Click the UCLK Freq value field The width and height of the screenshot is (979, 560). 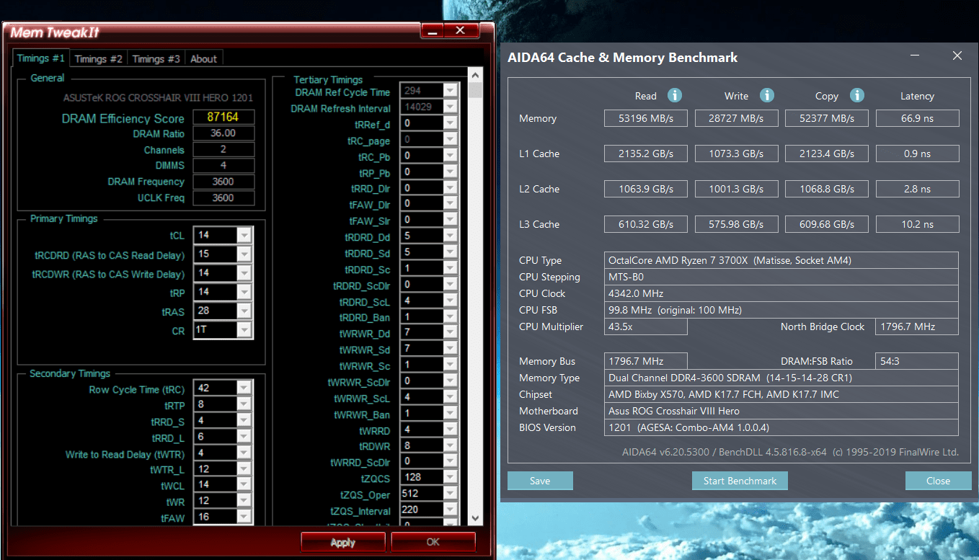[x=223, y=197]
